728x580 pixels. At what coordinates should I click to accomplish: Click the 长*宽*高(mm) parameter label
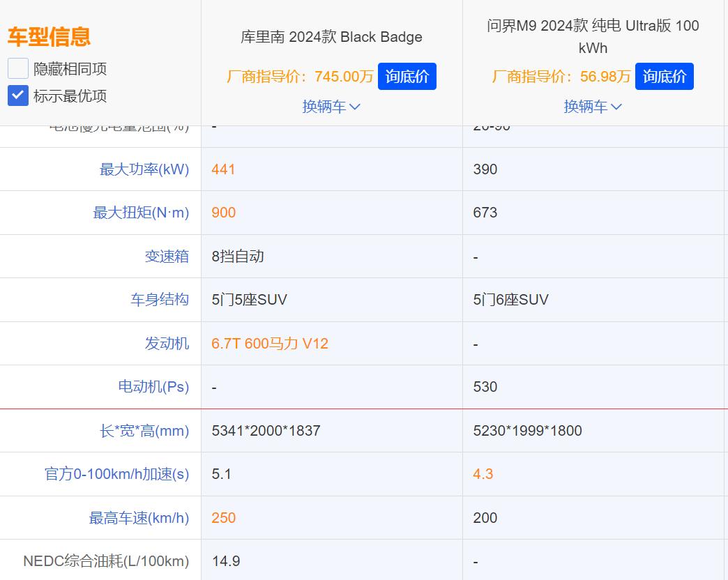144,431
